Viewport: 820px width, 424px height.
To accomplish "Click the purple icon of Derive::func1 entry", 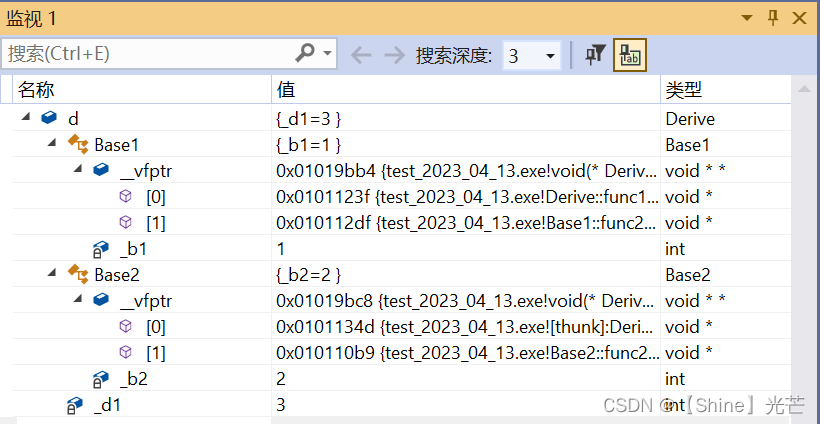I will coord(126,196).
